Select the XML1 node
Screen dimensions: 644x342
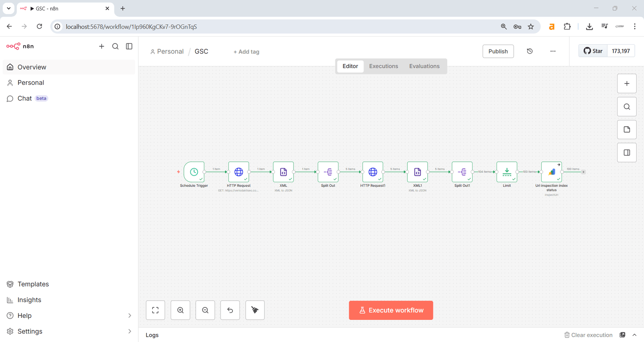coord(417,172)
